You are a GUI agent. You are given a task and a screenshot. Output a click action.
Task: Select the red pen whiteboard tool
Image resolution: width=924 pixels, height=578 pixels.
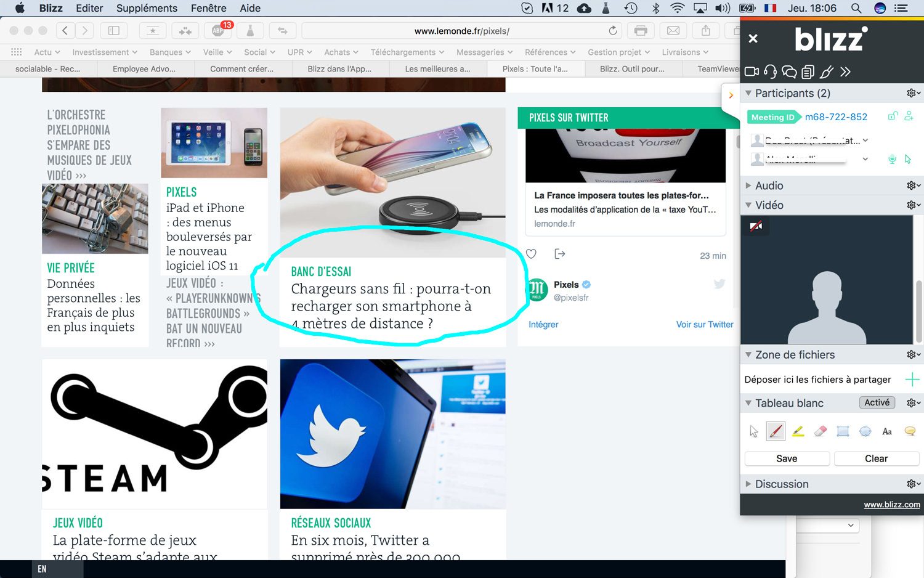pos(776,431)
